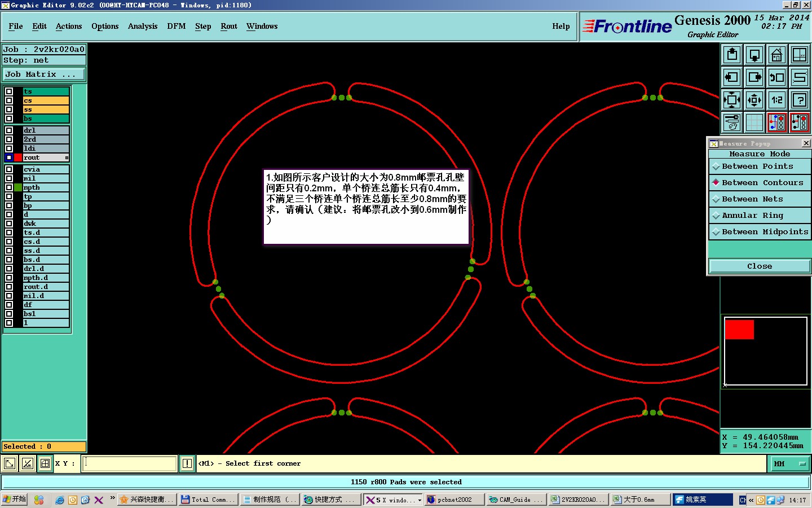Click the angle snap icon at bottom left
This screenshot has height=508, width=812.
tap(27, 464)
